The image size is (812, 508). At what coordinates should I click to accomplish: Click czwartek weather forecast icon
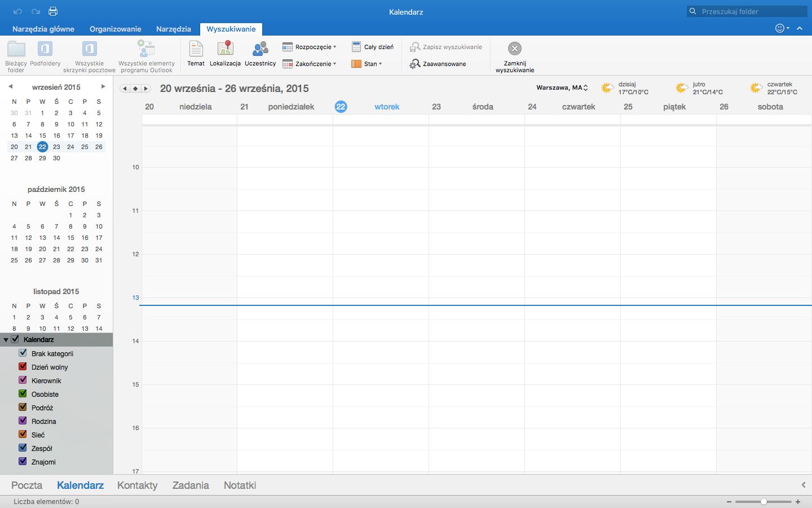click(756, 88)
